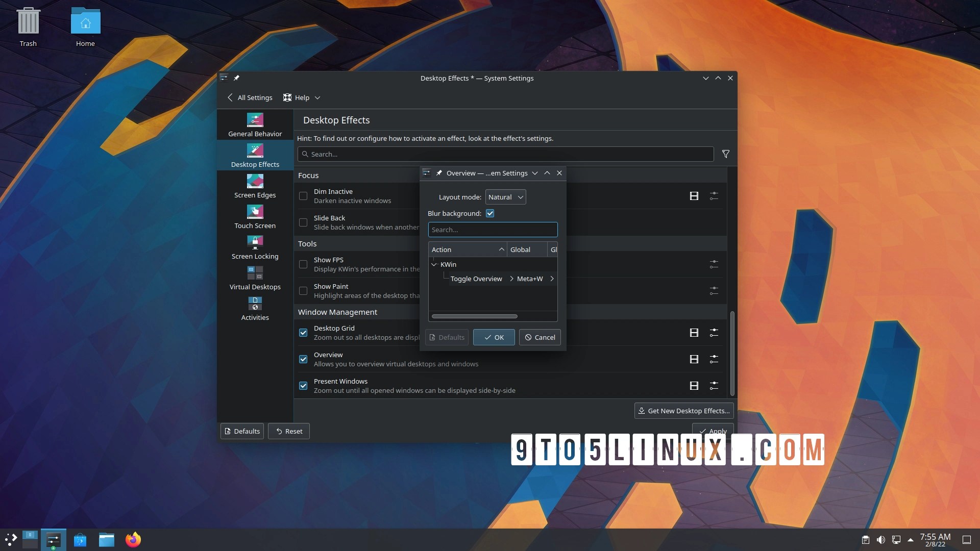Image resolution: width=980 pixels, height=551 pixels.
Task: Open volume control in system tray
Action: click(880, 540)
